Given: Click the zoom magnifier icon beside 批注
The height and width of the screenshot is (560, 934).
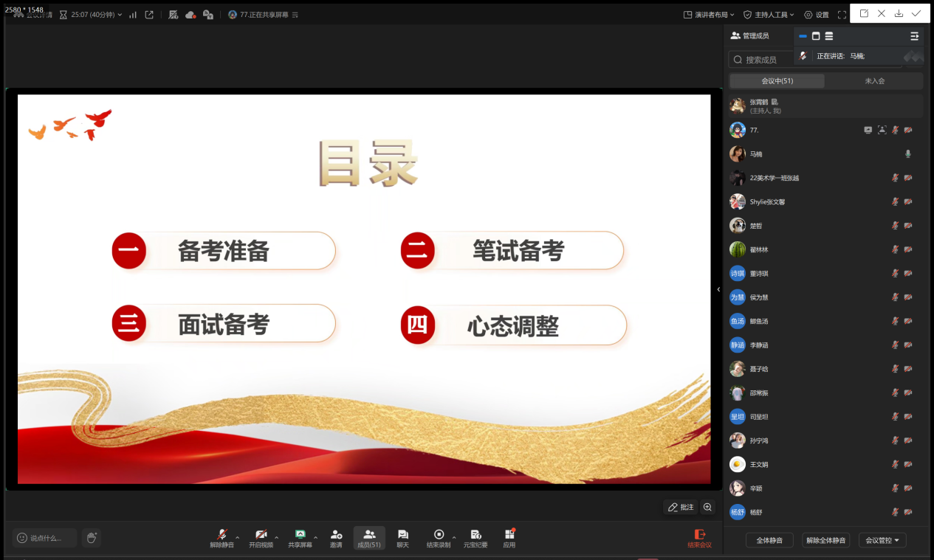Looking at the screenshot, I should (708, 507).
